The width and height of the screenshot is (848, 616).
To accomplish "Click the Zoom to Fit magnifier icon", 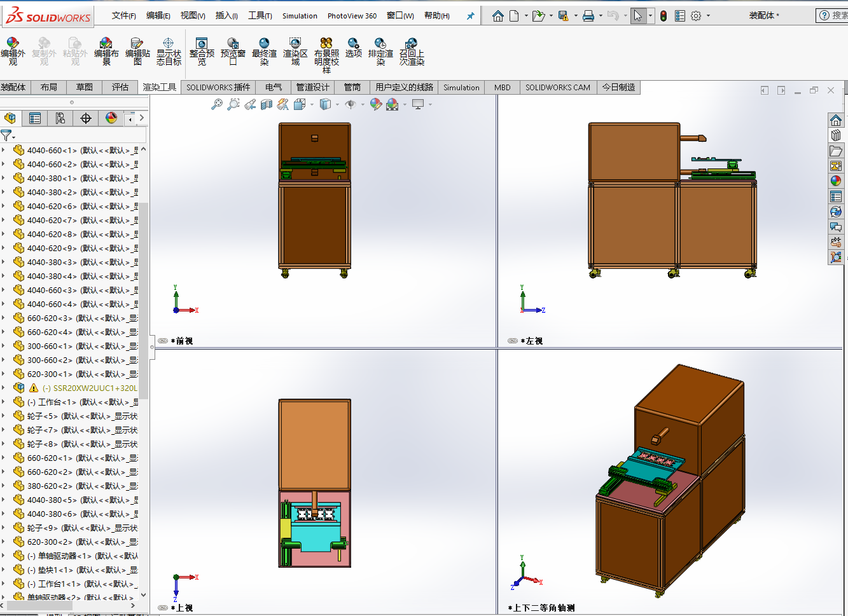I will click(x=217, y=104).
